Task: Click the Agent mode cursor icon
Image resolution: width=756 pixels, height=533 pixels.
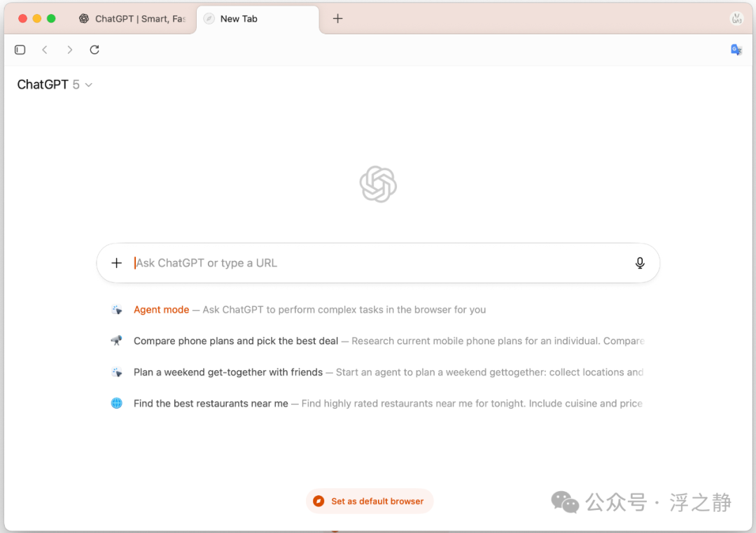Action: (x=117, y=310)
